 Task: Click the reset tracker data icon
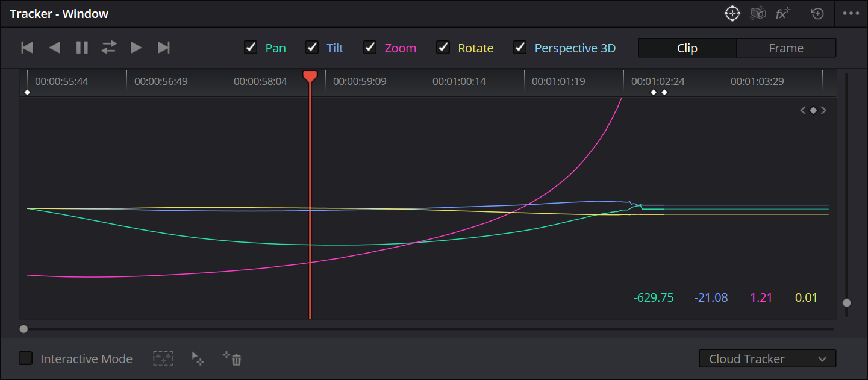pyautogui.click(x=817, y=14)
